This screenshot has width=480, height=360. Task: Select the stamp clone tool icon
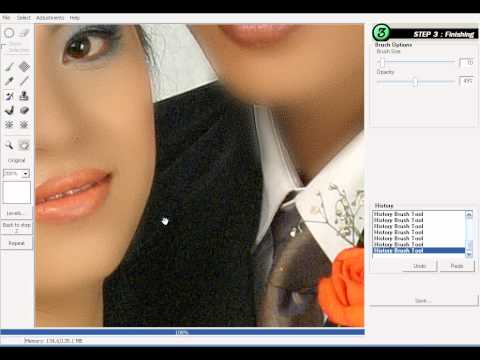point(24,96)
